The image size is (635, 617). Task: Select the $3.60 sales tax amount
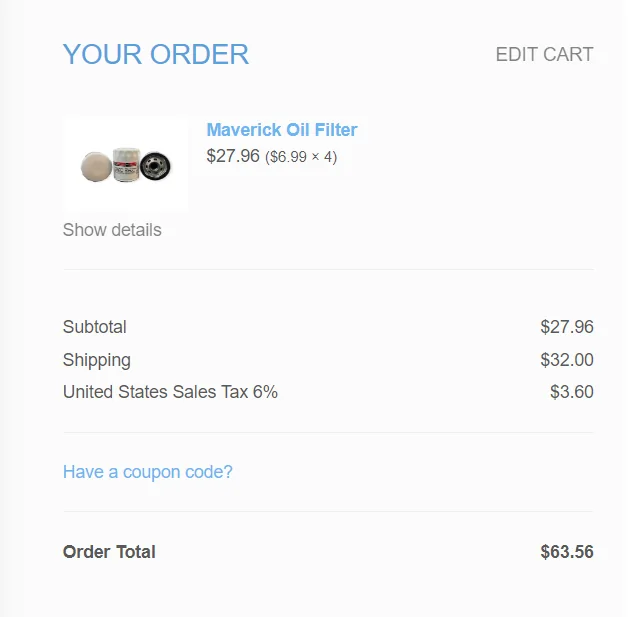pyautogui.click(x=572, y=392)
